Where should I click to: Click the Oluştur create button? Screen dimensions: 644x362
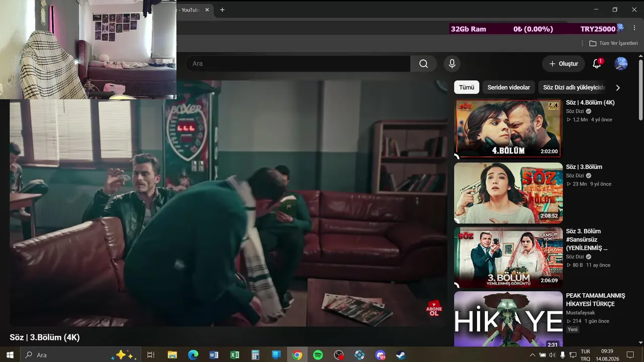pyautogui.click(x=563, y=64)
